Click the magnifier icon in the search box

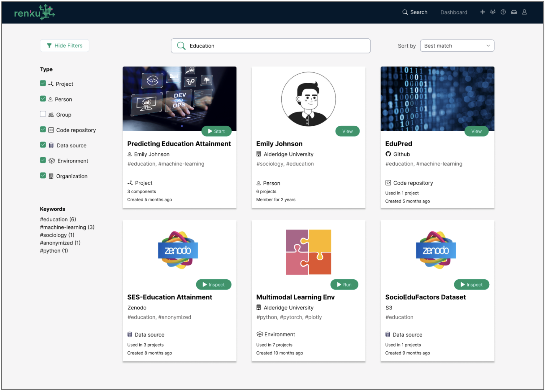(x=181, y=46)
